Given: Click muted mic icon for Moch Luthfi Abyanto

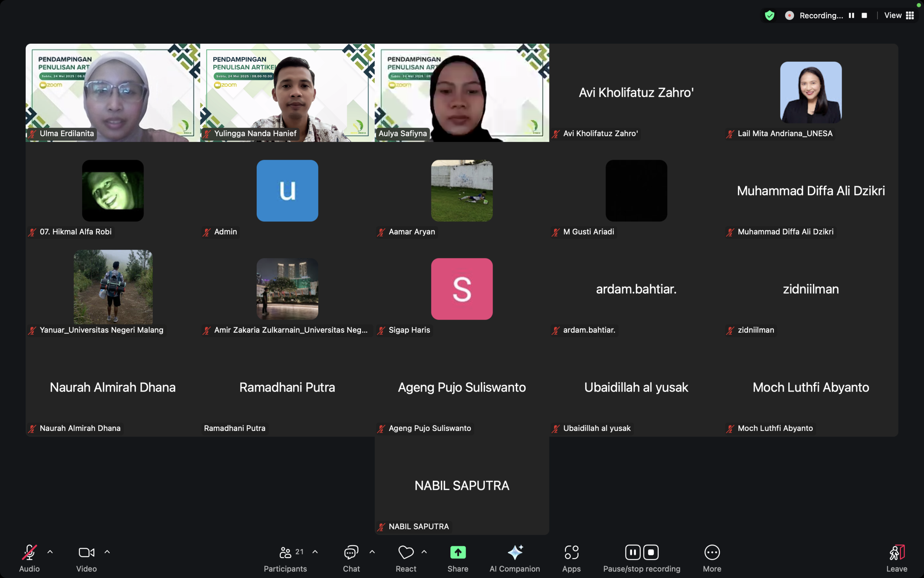Looking at the screenshot, I should 731,428.
